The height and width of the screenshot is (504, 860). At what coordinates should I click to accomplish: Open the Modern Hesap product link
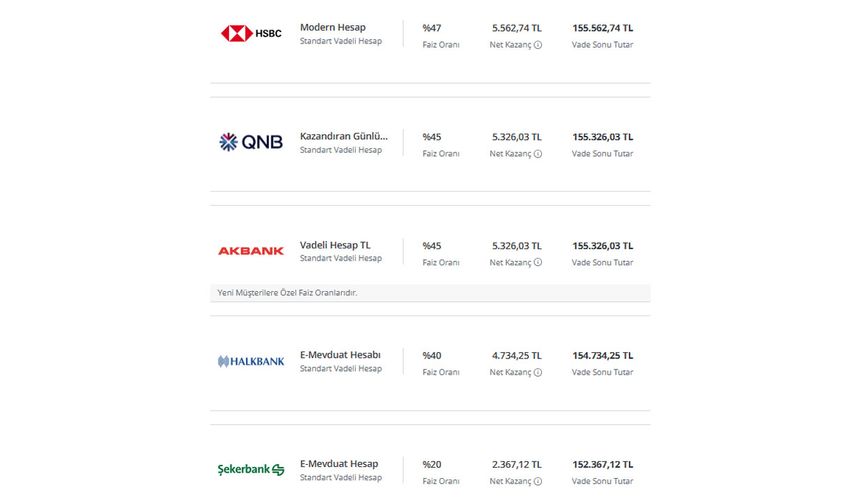point(333,27)
